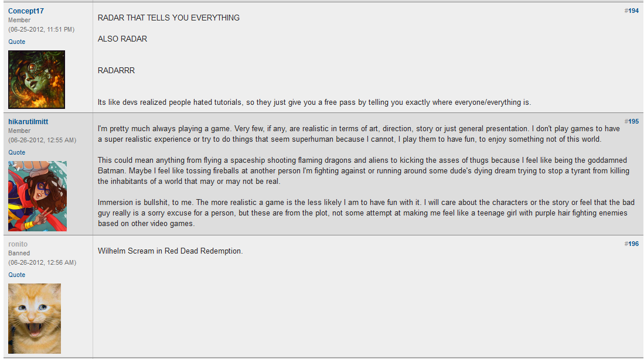Viewport: 644px width, 359px height.
Task: Click the "RADAR THAT TELLS YOU EVERYTHING" line
Action: pyautogui.click(x=169, y=18)
